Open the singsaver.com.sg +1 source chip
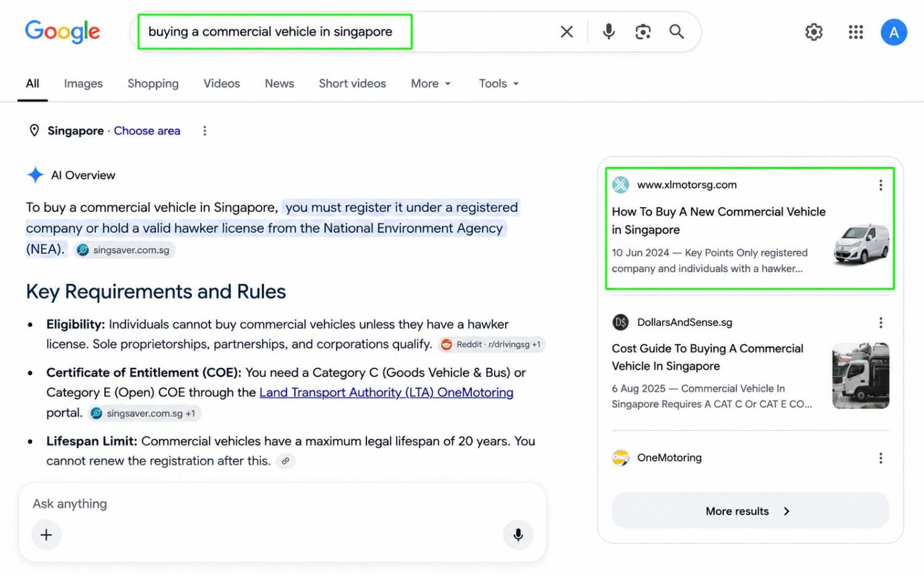 pos(145,413)
